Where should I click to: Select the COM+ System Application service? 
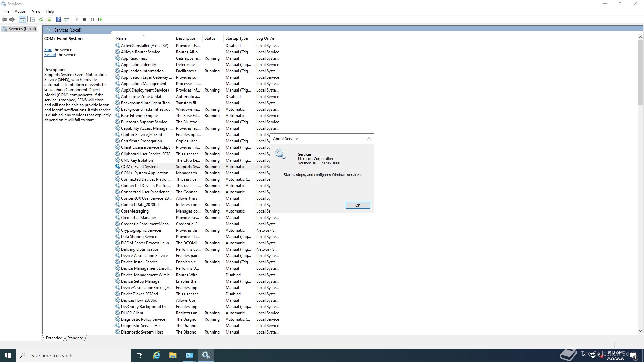click(192, 173)
